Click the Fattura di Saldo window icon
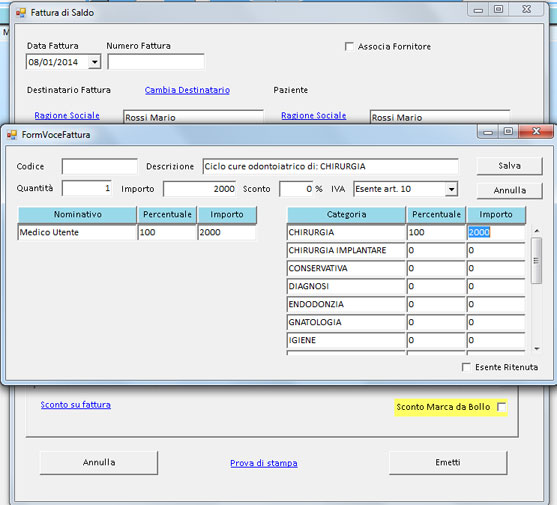Screen dimensions: 557x505 (21, 13)
